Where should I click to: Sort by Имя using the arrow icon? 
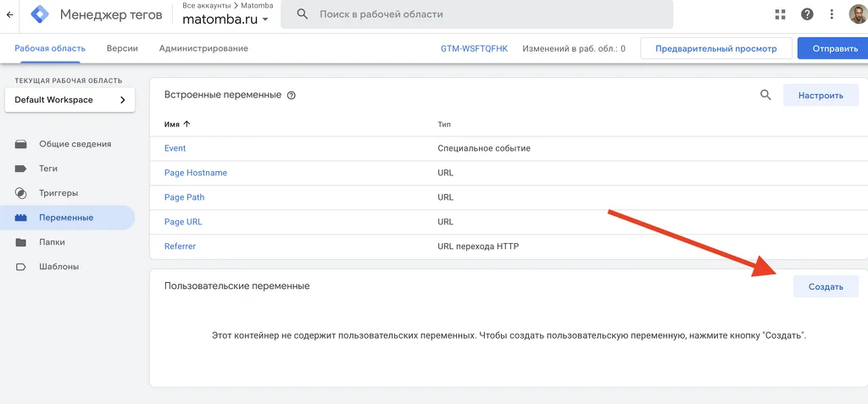(x=186, y=125)
